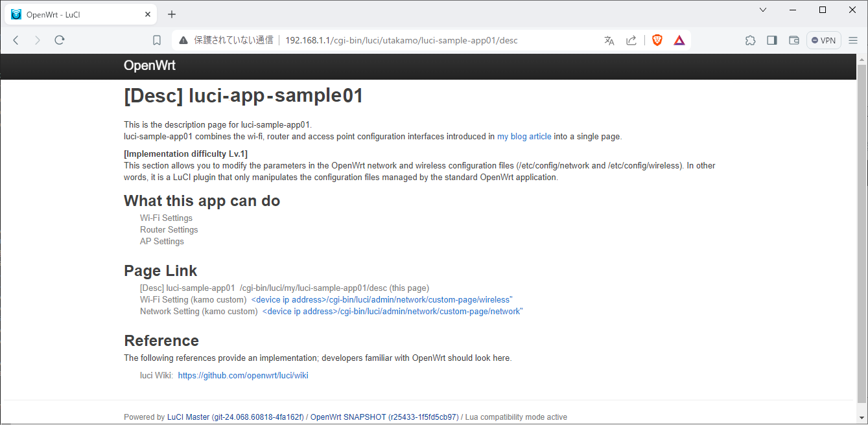The image size is (868, 425).
Task: Click the address bar URL
Action: coord(401,40)
